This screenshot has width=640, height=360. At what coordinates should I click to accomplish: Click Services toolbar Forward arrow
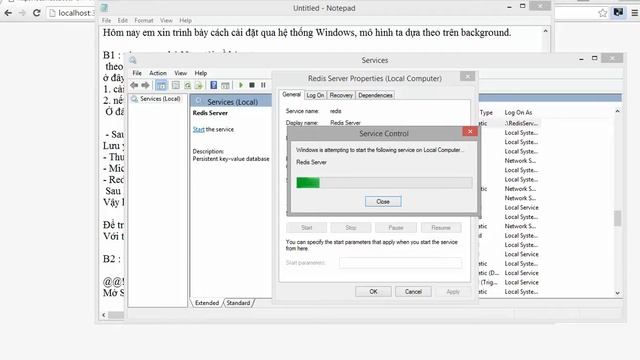pos(145,85)
